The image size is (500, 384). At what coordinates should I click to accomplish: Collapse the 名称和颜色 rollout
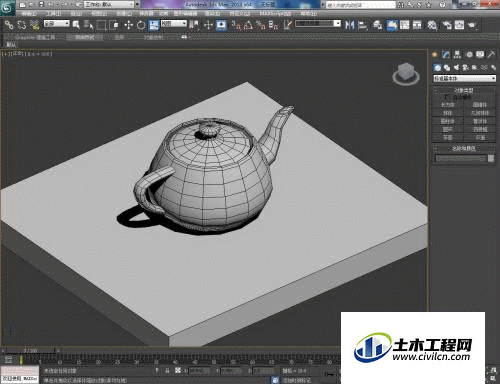point(464,148)
